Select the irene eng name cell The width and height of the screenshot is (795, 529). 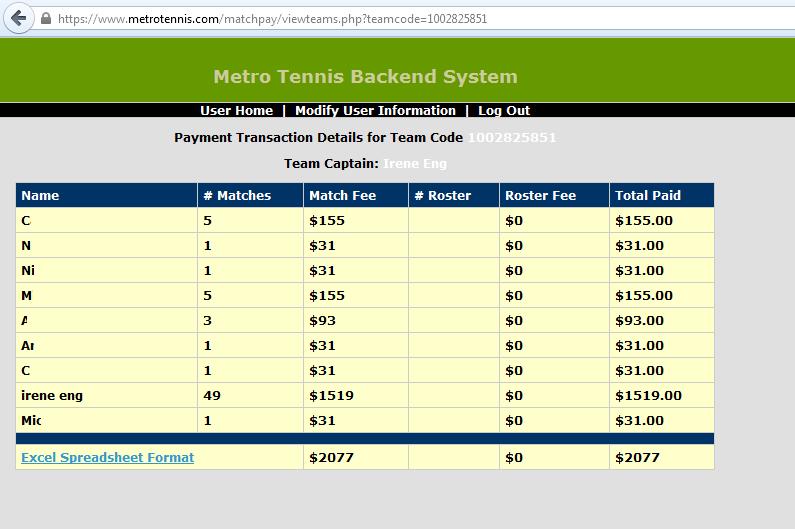(52, 395)
